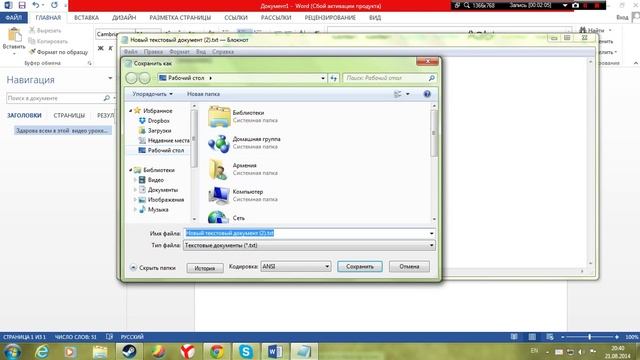Click the redo icon in Word's quick access toolbar
The image size is (640, 360).
[54, 5]
